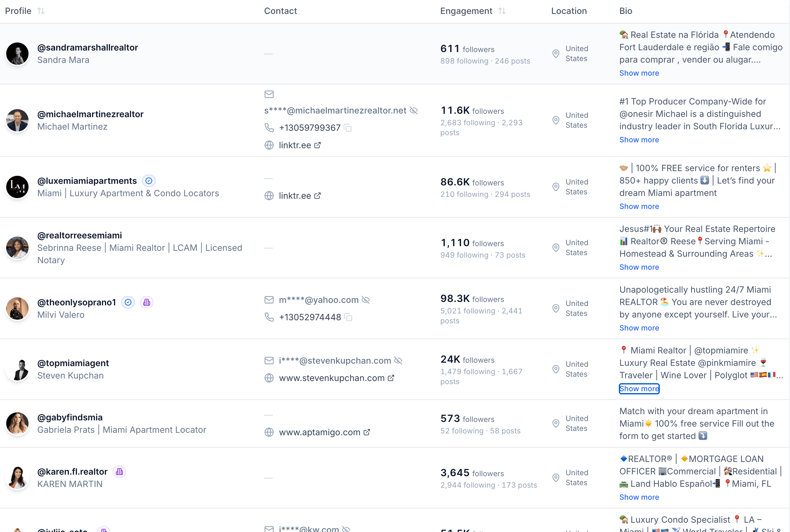Click verified badge beside @theonlysoprano1

tap(128, 302)
